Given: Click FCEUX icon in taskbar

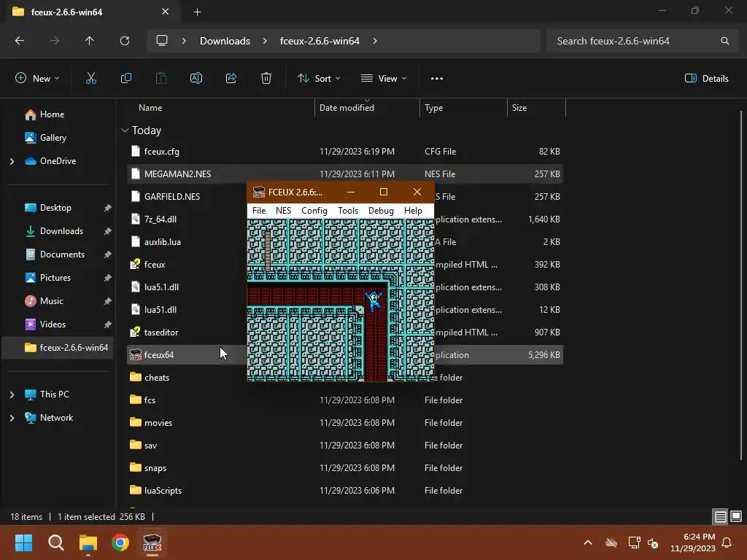Looking at the screenshot, I should point(152,542).
